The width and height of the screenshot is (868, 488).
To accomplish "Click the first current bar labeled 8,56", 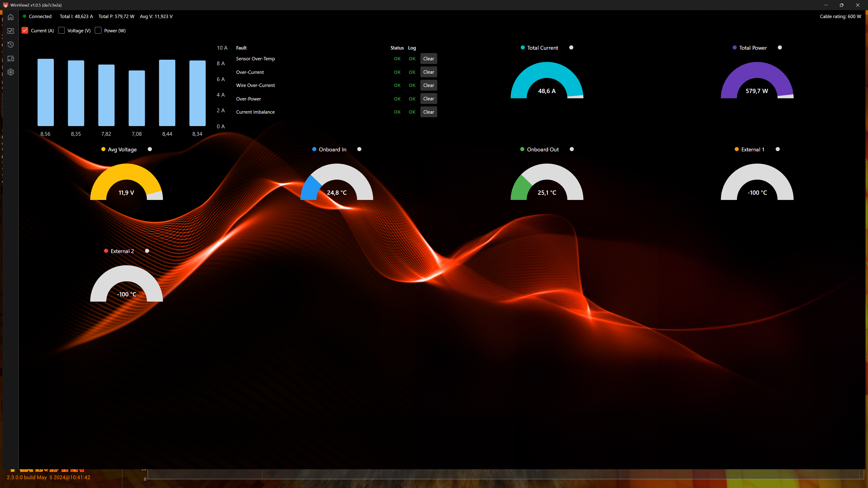I will 45,92.
